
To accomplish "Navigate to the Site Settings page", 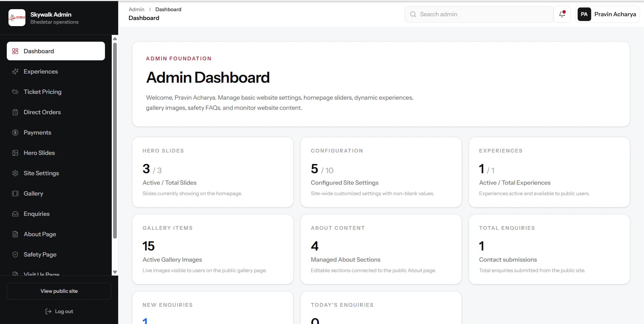I will (x=56, y=173).
